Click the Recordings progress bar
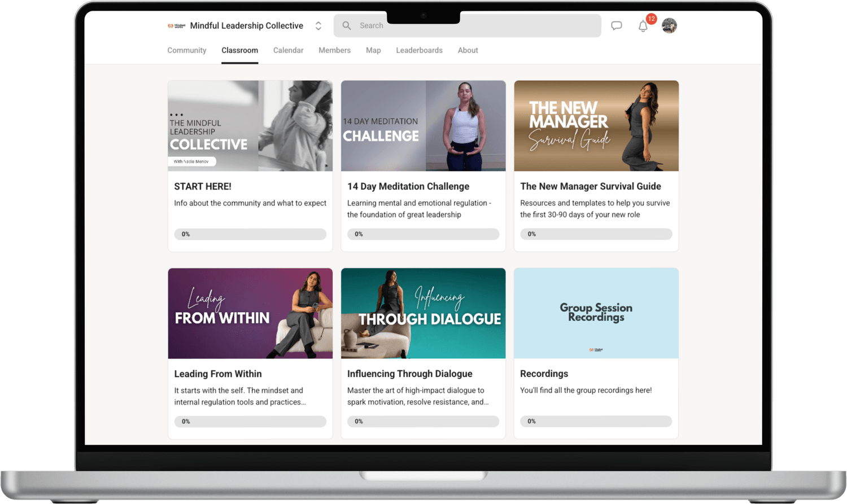Screen dimensions: 847x504 pos(596,422)
